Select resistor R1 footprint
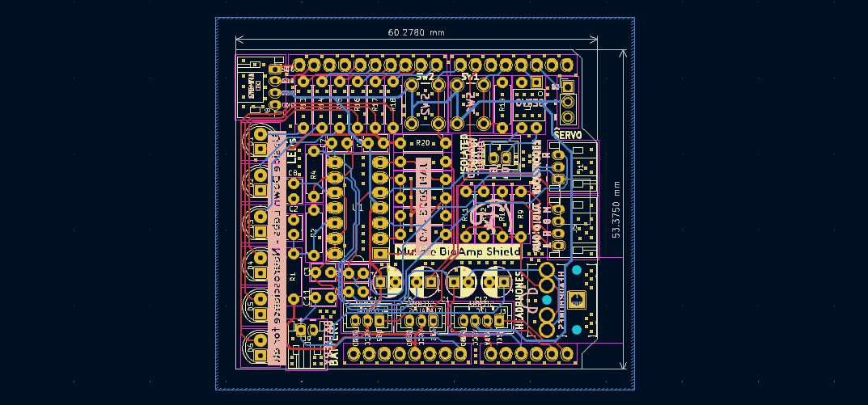 (293, 276)
